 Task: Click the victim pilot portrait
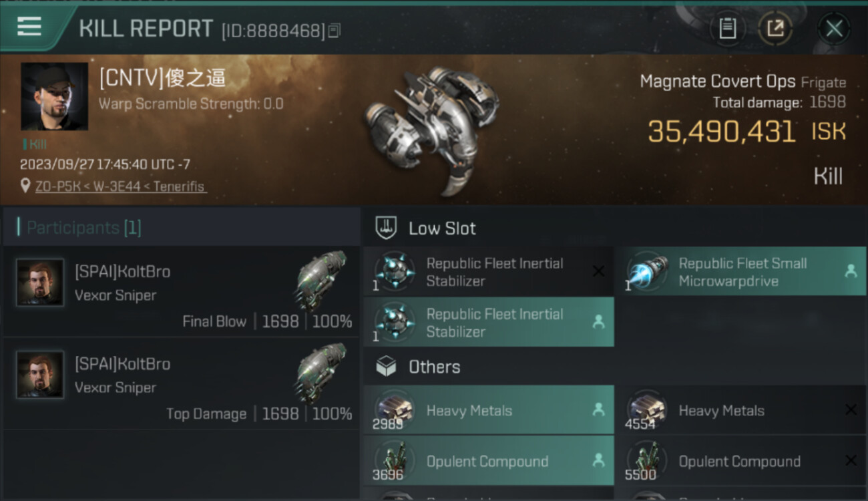pyautogui.click(x=54, y=96)
